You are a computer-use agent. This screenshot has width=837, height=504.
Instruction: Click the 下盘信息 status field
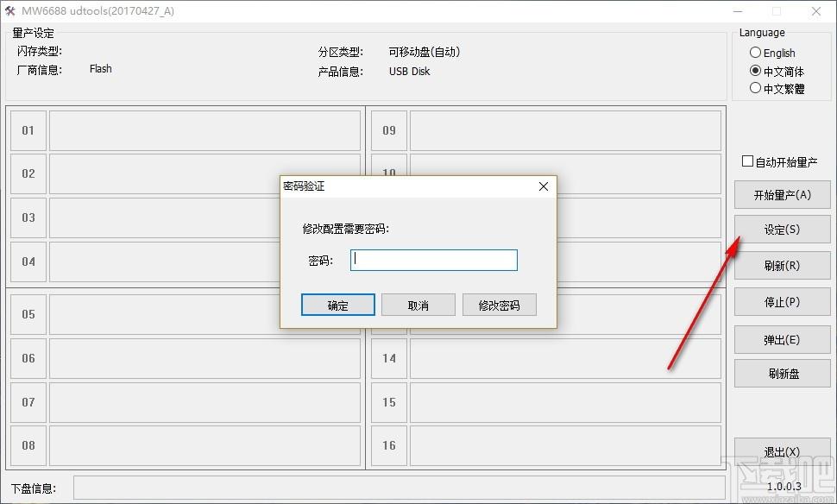pyautogui.click(x=399, y=488)
